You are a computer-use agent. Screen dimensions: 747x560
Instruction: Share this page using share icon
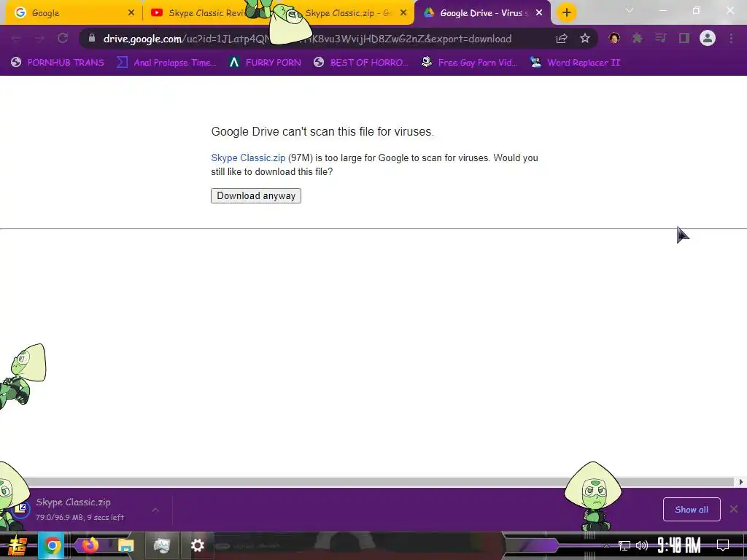point(562,39)
